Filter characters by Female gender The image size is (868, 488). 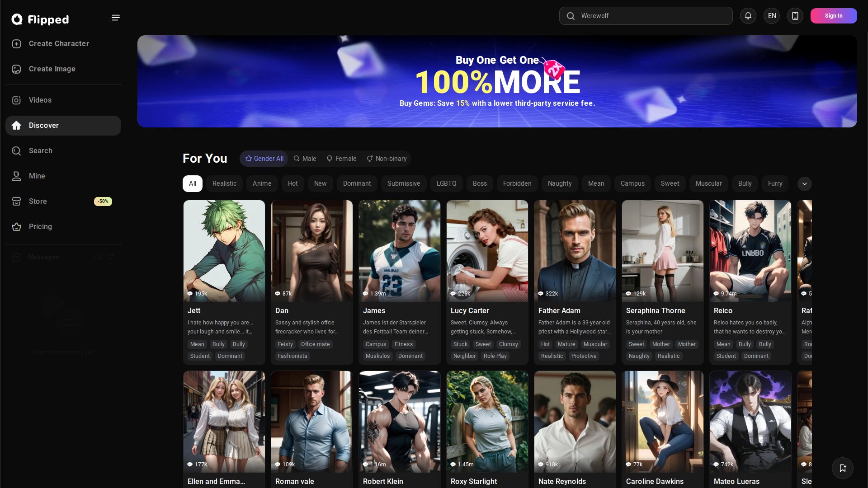pos(341,159)
